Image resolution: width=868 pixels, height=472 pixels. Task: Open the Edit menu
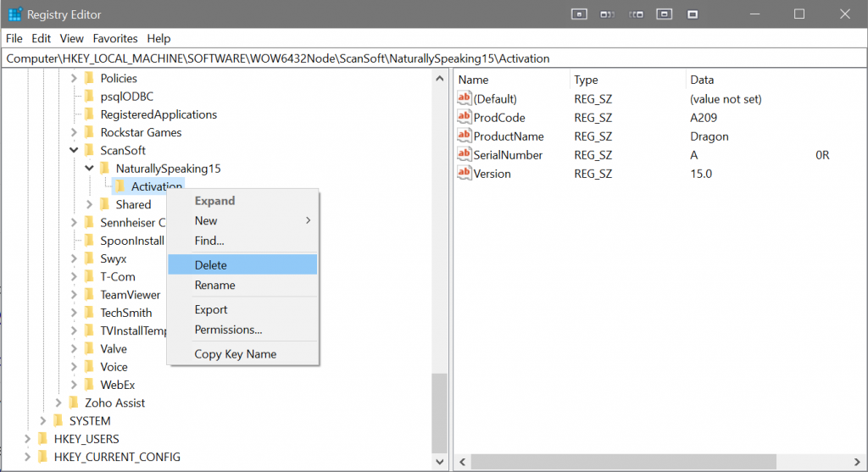pos(41,38)
